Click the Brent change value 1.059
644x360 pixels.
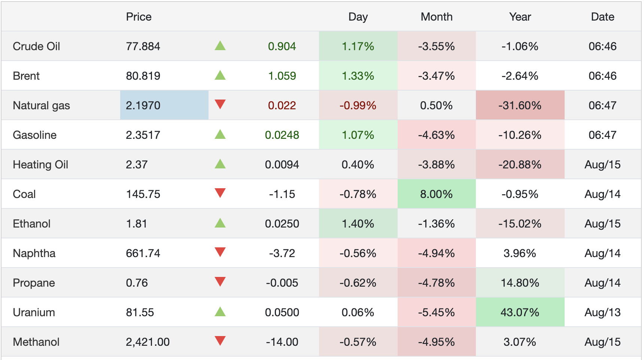point(282,76)
